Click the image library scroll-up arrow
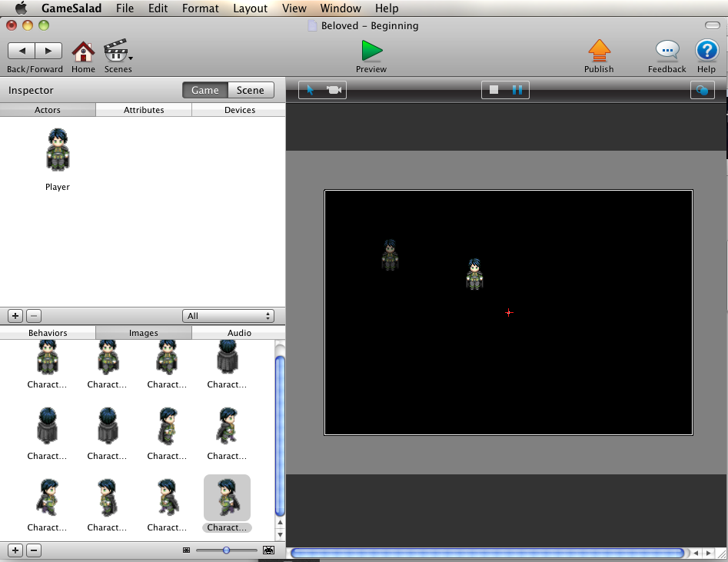 [280, 523]
